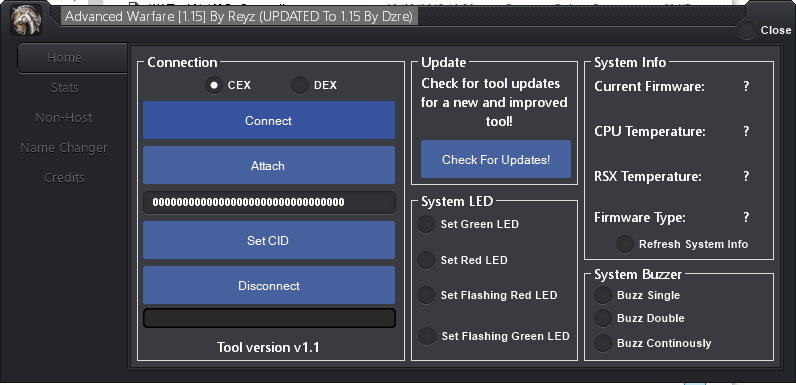
Task: Click the empty status progress bar
Action: point(269,318)
